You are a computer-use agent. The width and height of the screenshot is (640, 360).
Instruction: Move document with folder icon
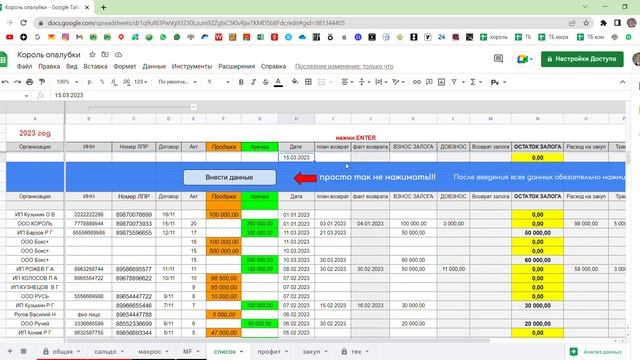click(x=105, y=54)
